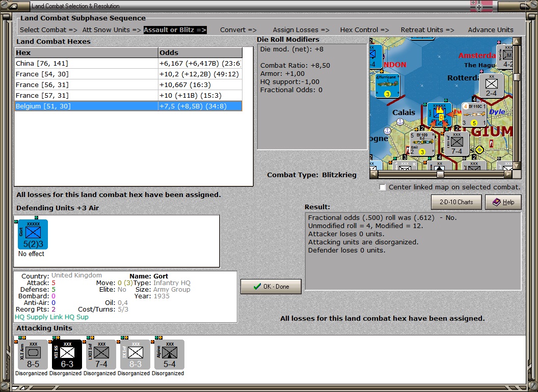Click map scroll down arrow
This screenshot has width=538, height=392.
(x=517, y=165)
